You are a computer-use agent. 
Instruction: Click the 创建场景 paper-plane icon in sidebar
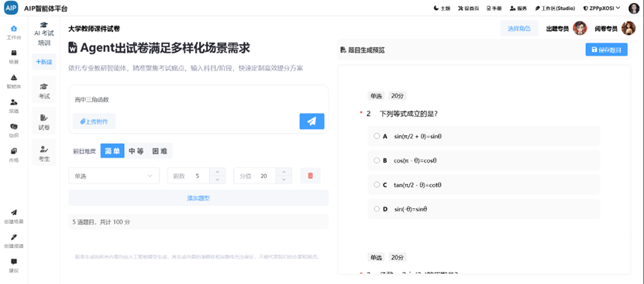[14, 213]
